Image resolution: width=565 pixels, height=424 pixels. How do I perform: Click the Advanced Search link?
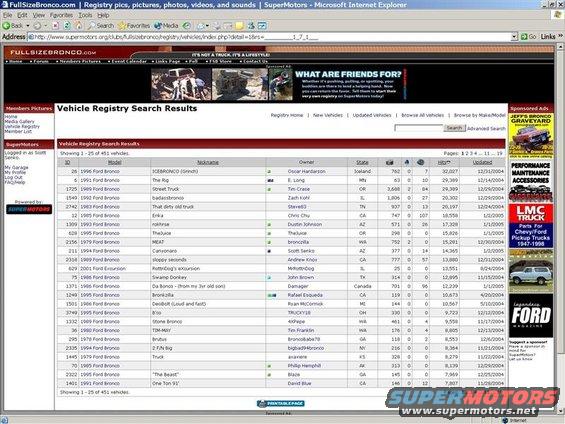coord(486,129)
